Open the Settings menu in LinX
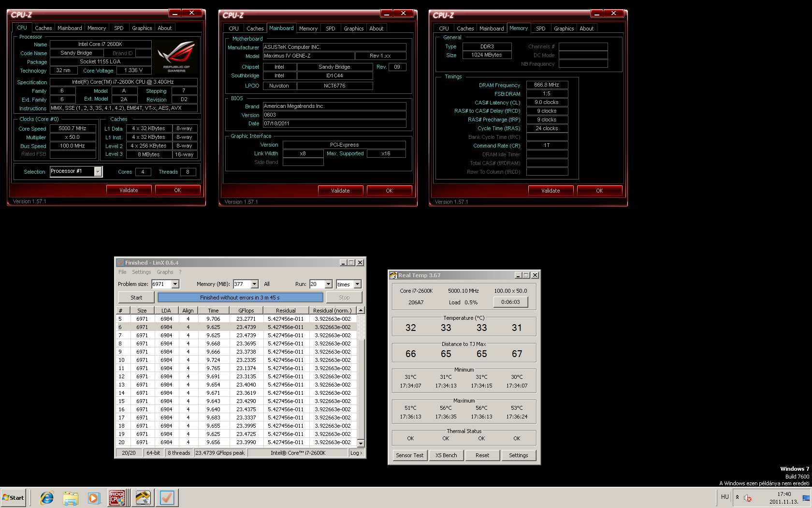 tap(142, 272)
